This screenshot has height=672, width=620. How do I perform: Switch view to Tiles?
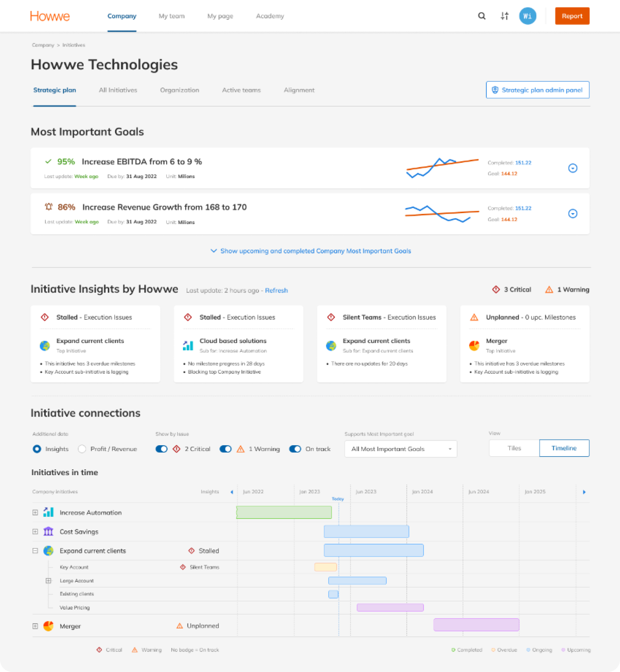pyautogui.click(x=514, y=448)
